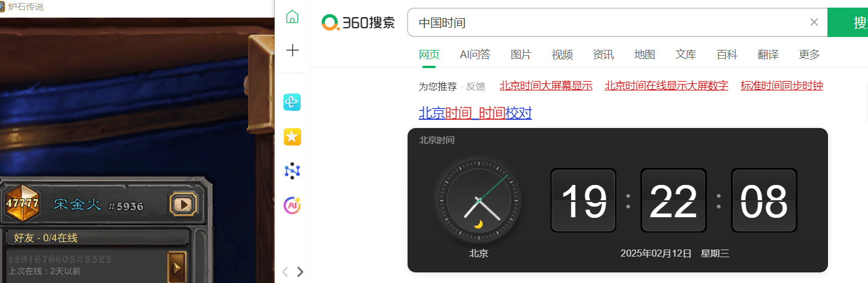Screen dimensions: 868x283
Task: Go back with the sidebar left arrow
Action: click(x=285, y=271)
